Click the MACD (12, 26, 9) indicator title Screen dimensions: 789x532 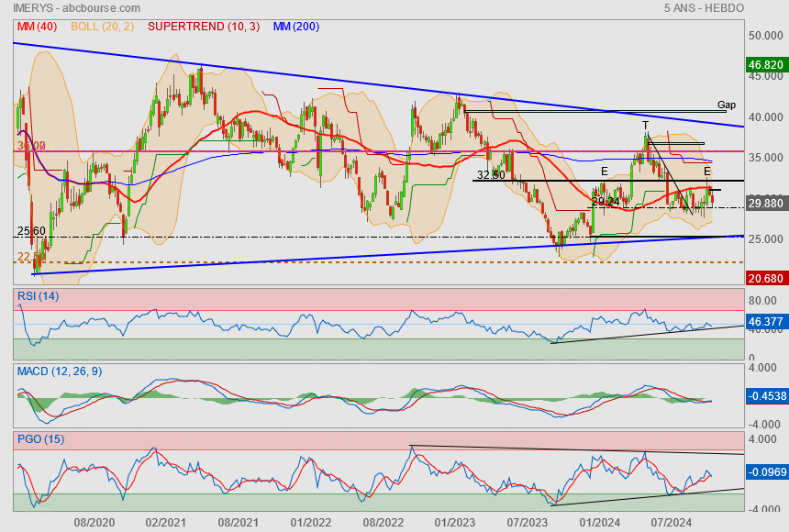coord(60,371)
